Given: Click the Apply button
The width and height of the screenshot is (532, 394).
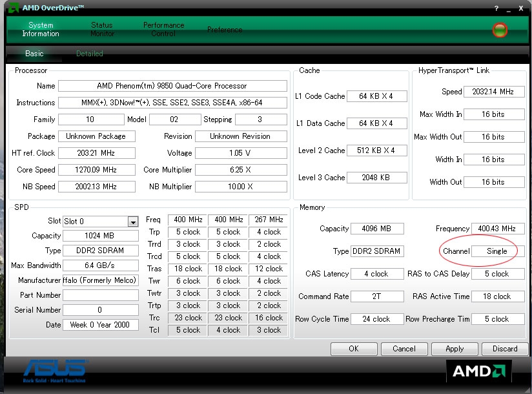Looking at the screenshot, I should 455,349.
